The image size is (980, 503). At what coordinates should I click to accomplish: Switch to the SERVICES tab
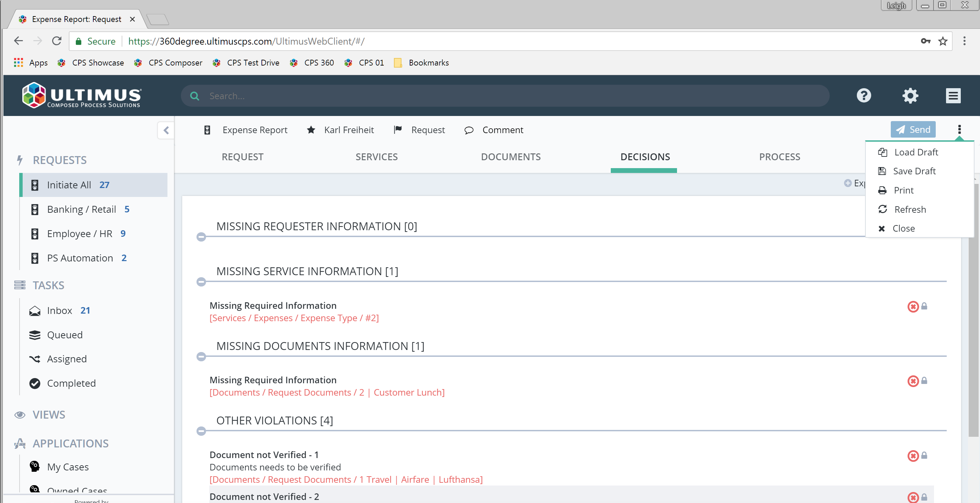377,157
